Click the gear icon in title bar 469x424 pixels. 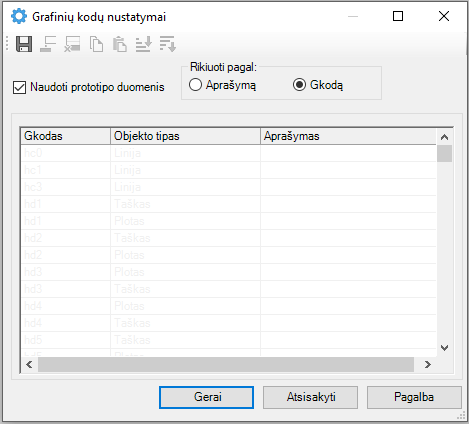tap(19, 16)
